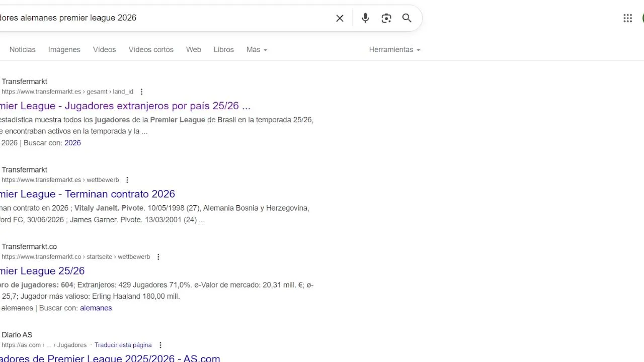Open options for the transfermarkt.es gesamt result
This screenshot has height=362, width=644.
click(141, 92)
